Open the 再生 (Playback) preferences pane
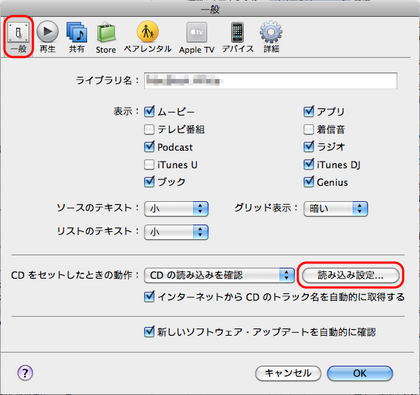 pos(47,37)
